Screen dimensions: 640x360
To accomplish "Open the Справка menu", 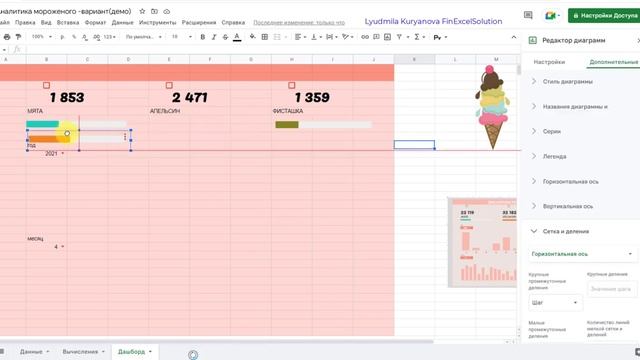I will (233, 22).
